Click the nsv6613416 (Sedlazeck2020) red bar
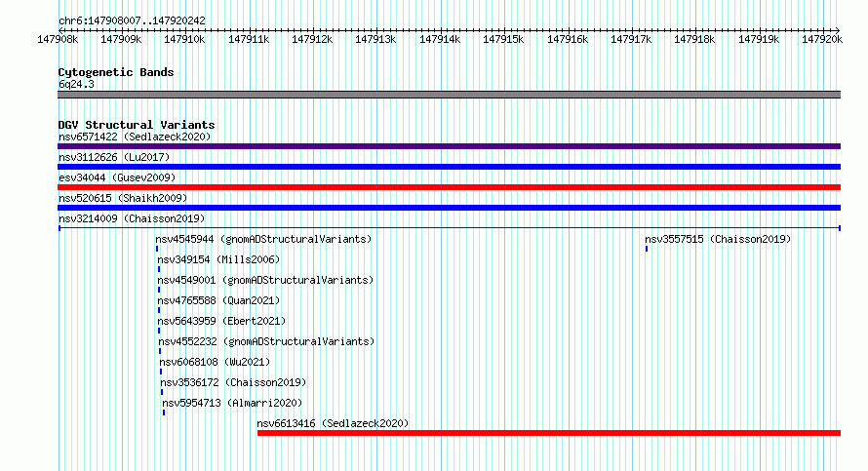The height and width of the screenshot is (471, 868). (549, 433)
